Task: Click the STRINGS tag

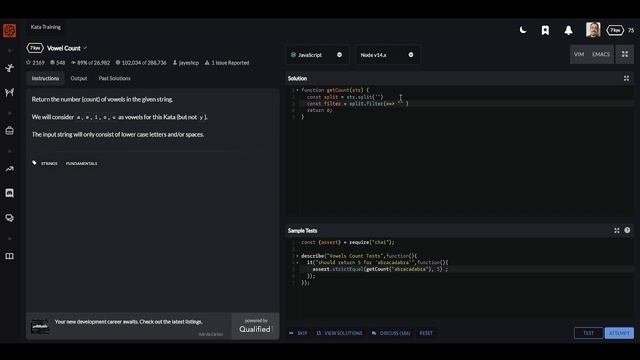Action: [x=49, y=164]
